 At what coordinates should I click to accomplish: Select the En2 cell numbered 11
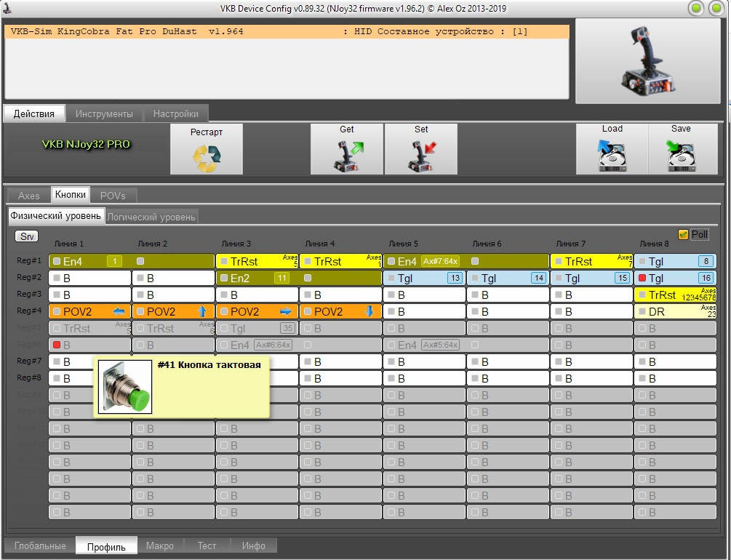pos(299,278)
